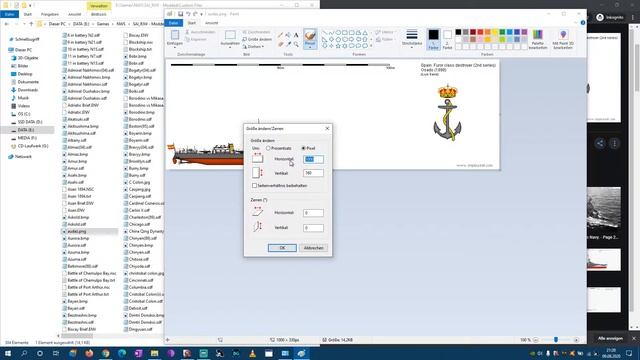Click the Horizontal resize pixel input field
This screenshot has width=640, height=360.
(313, 159)
